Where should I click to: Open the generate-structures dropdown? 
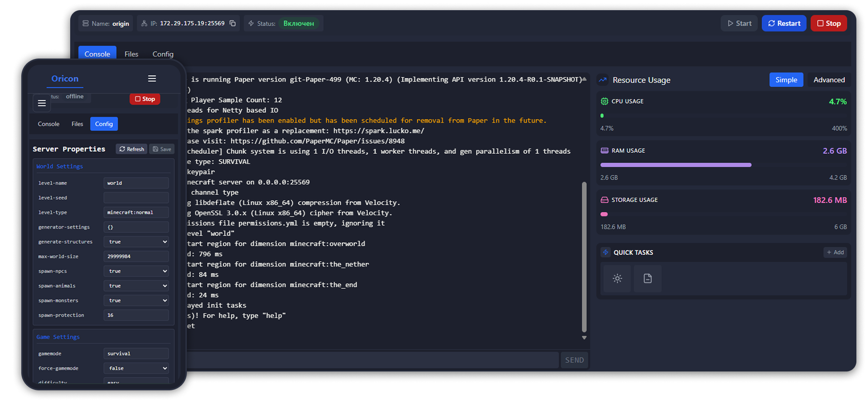coord(136,242)
